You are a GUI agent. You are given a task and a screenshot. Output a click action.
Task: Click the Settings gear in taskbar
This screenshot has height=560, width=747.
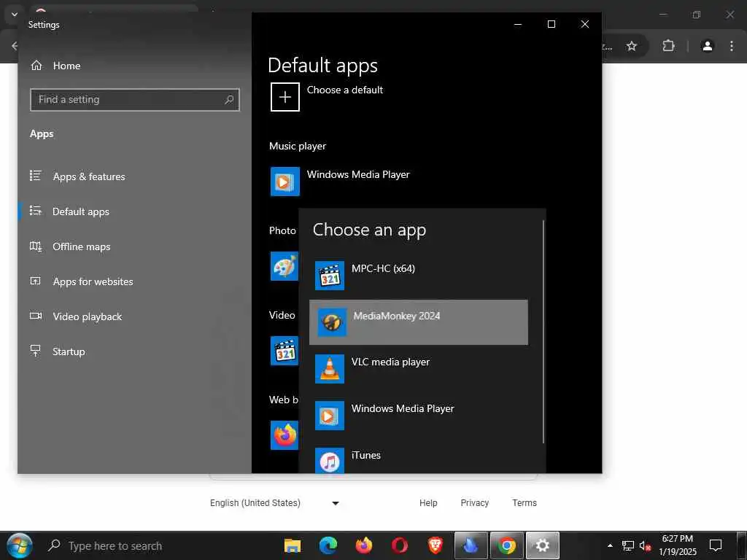coord(543,545)
